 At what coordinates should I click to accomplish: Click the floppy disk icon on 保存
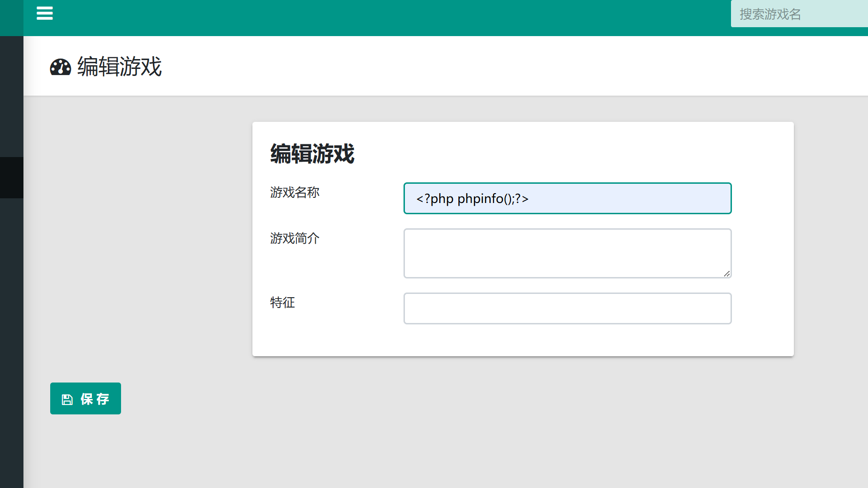point(67,399)
